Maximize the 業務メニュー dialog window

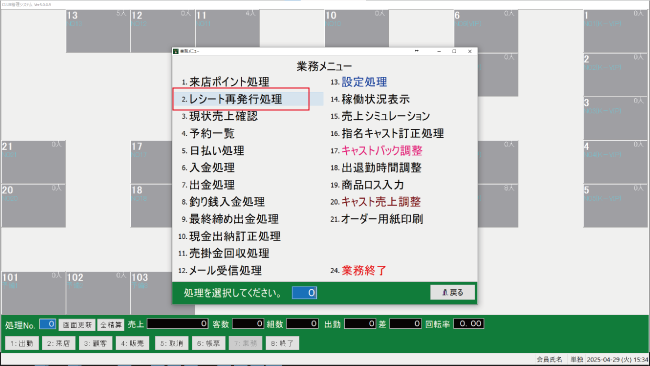click(454, 51)
